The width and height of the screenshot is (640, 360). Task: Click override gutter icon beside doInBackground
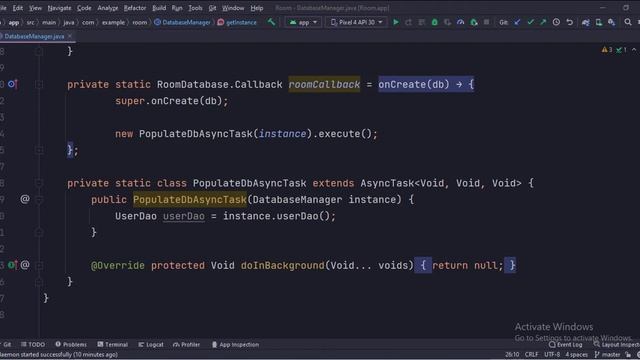tap(12, 265)
